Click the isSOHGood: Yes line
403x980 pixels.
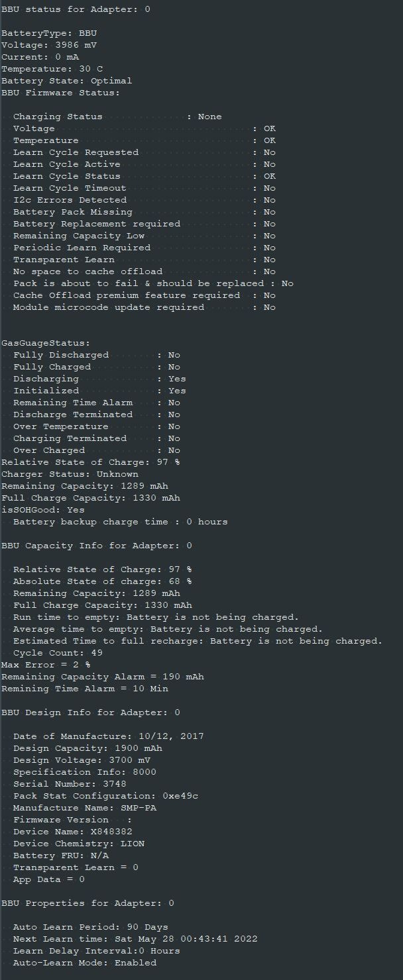click(43, 510)
